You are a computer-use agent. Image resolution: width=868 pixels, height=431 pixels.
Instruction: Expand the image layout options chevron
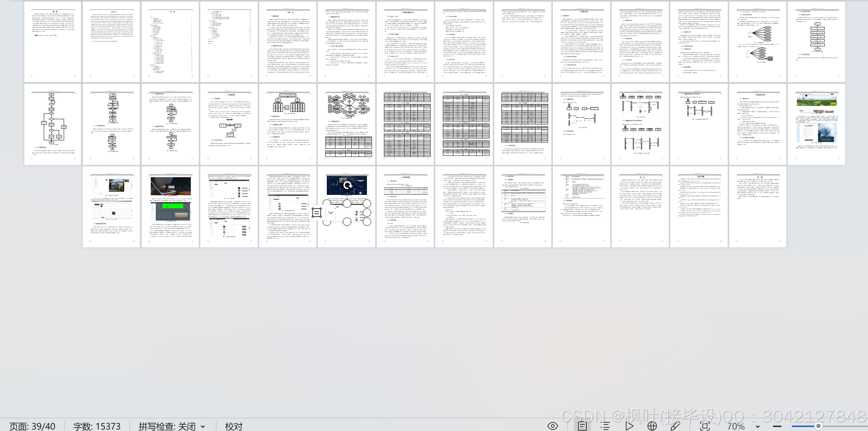[x=330, y=213]
